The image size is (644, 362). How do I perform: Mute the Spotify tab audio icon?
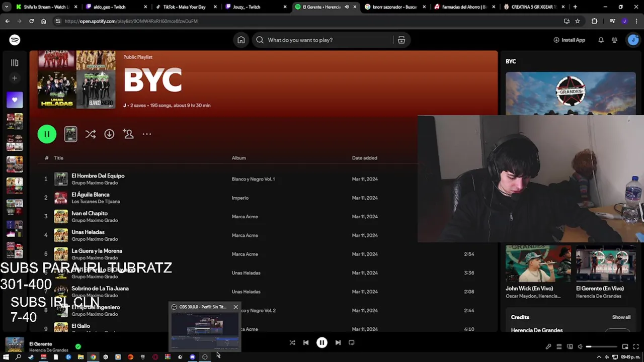pos(347,7)
